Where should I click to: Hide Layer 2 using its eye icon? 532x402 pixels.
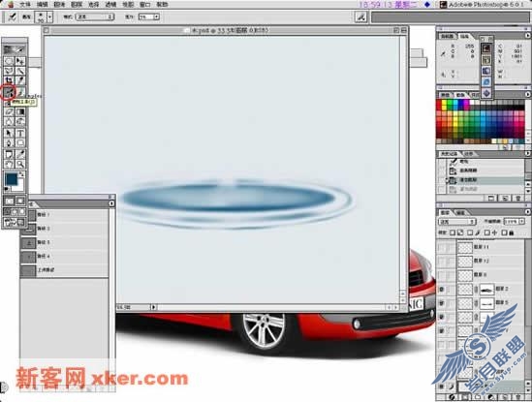click(442, 290)
